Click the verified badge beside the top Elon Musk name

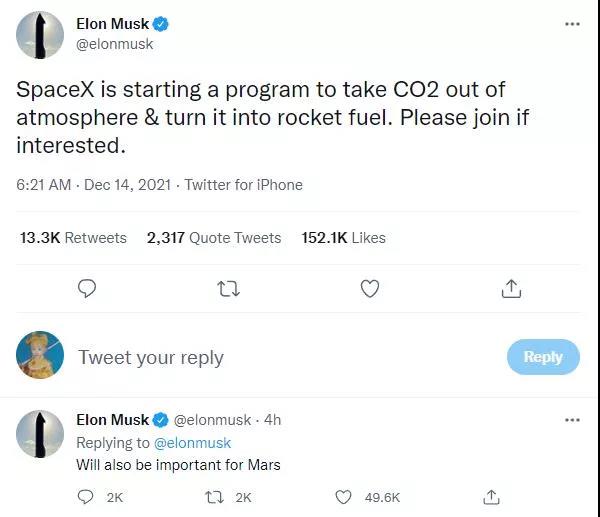[x=161, y=24]
